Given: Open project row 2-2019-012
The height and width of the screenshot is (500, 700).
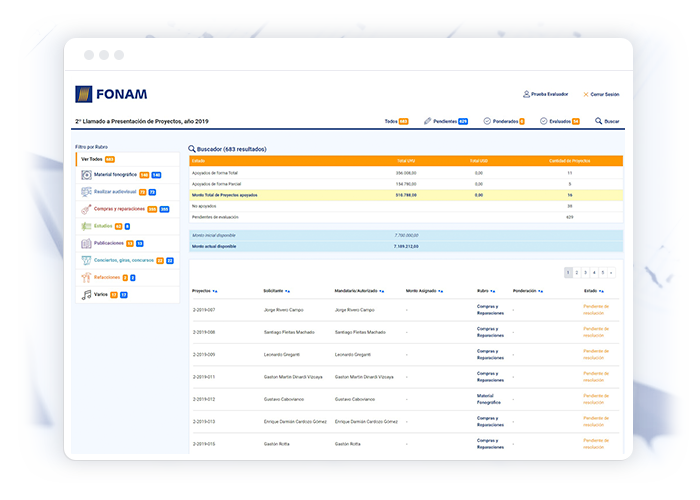Looking at the screenshot, I should [x=204, y=398].
